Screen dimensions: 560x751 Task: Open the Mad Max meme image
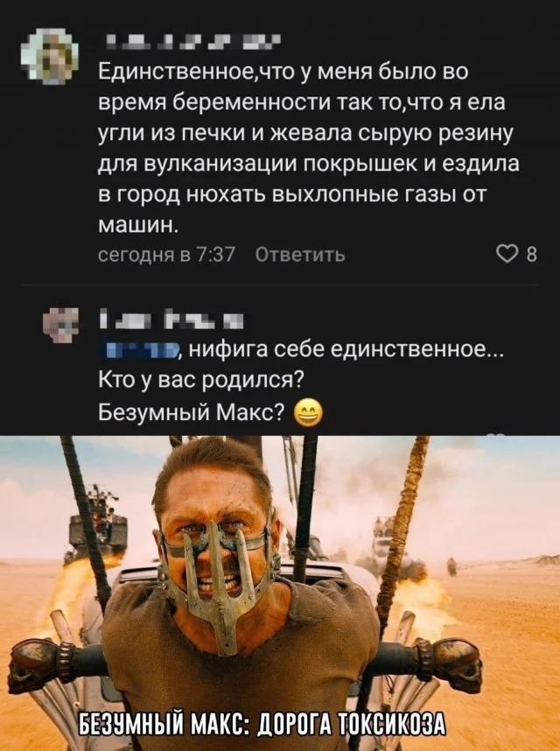pos(280,593)
